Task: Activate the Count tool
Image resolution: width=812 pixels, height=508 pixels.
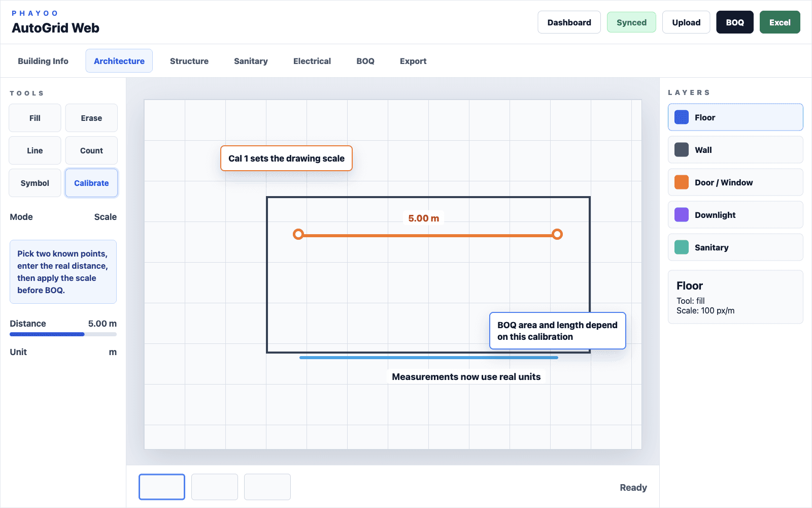Action: pyautogui.click(x=91, y=150)
